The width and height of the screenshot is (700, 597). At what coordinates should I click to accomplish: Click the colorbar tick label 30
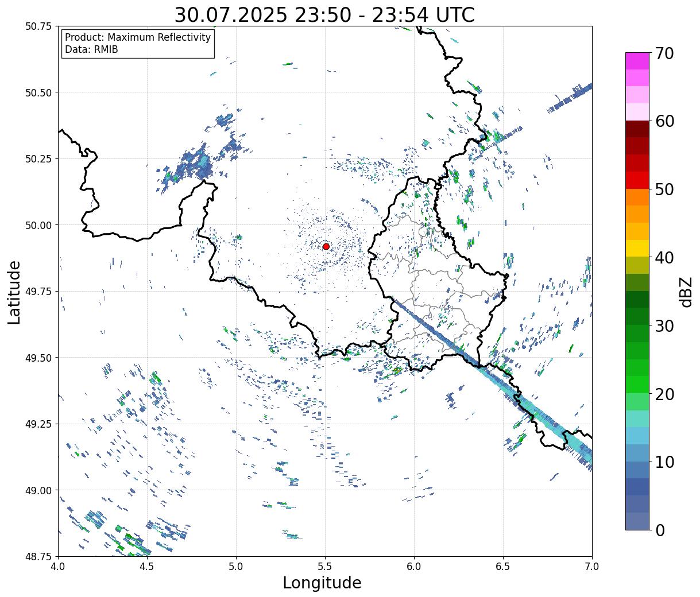[x=664, y=325]
